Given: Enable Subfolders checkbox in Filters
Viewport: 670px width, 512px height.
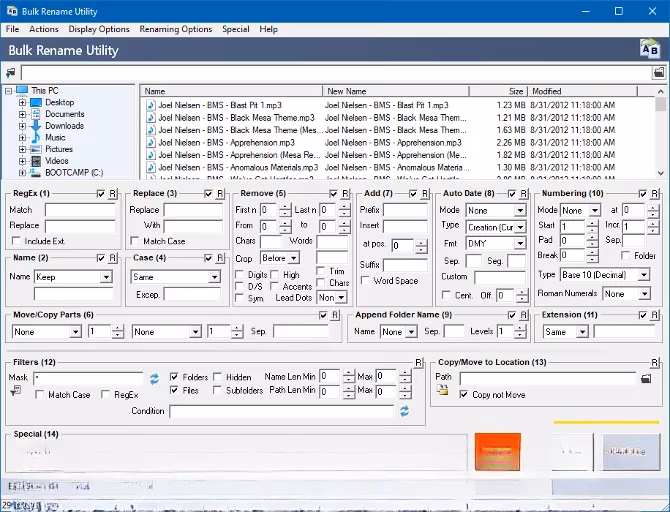Looking at the screenshot, I should (217, 390).
